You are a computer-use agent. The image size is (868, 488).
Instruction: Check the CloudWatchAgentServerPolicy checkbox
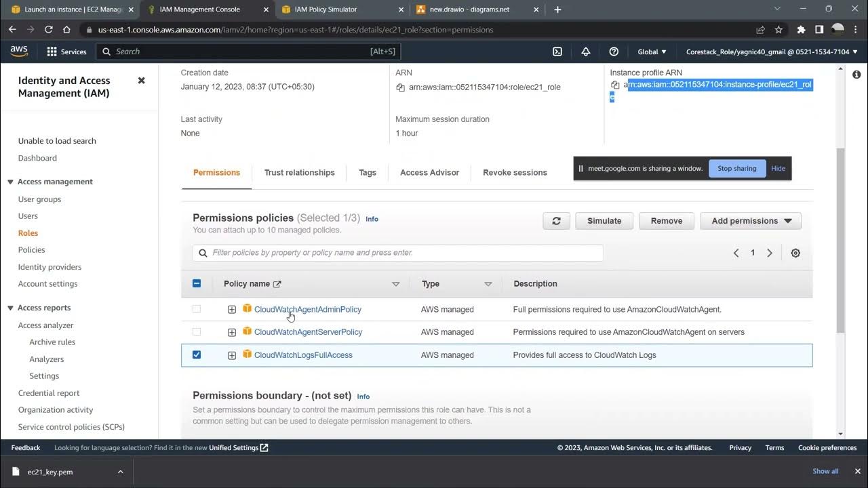pyautogui.click(x=197, y=332)
